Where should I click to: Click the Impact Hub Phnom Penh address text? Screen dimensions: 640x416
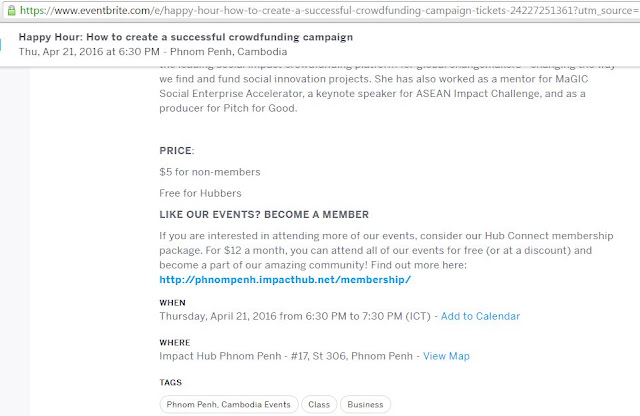[x=286, y=356]
